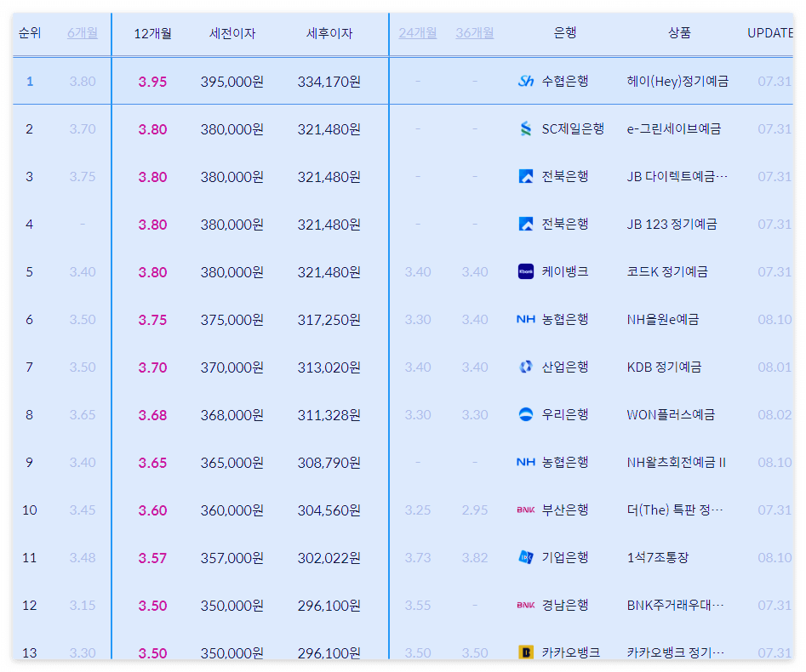Select the 36개월 column header

point(474,31)
